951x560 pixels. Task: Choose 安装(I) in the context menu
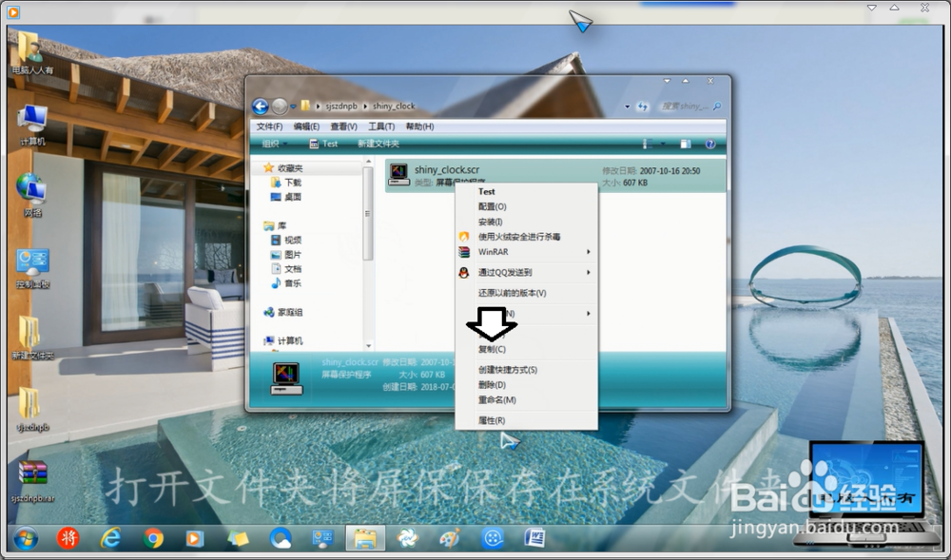point(527,222)
